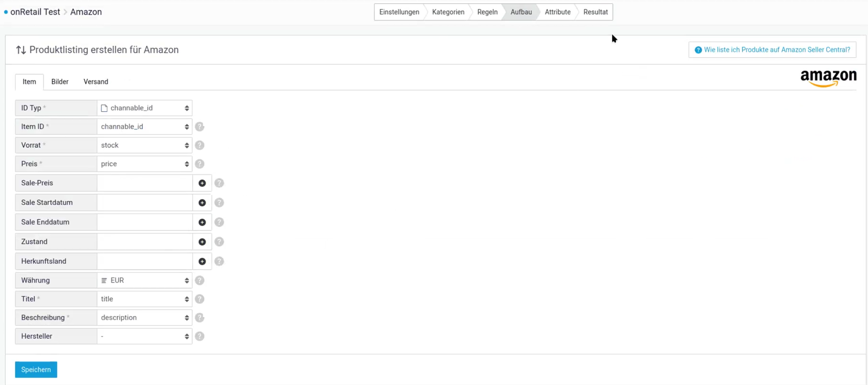Viewport: 868px width, 385px height.
Task: Click the plus icon beside Herkunftsland
Action: (202, 261)
